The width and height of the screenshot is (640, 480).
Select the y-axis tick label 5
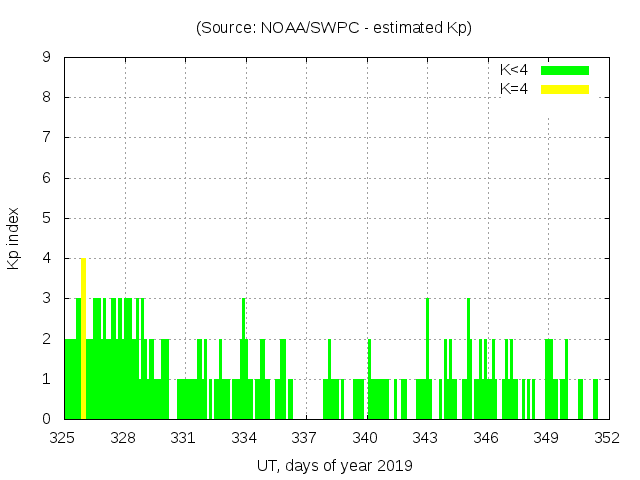(x=46, y=218)
